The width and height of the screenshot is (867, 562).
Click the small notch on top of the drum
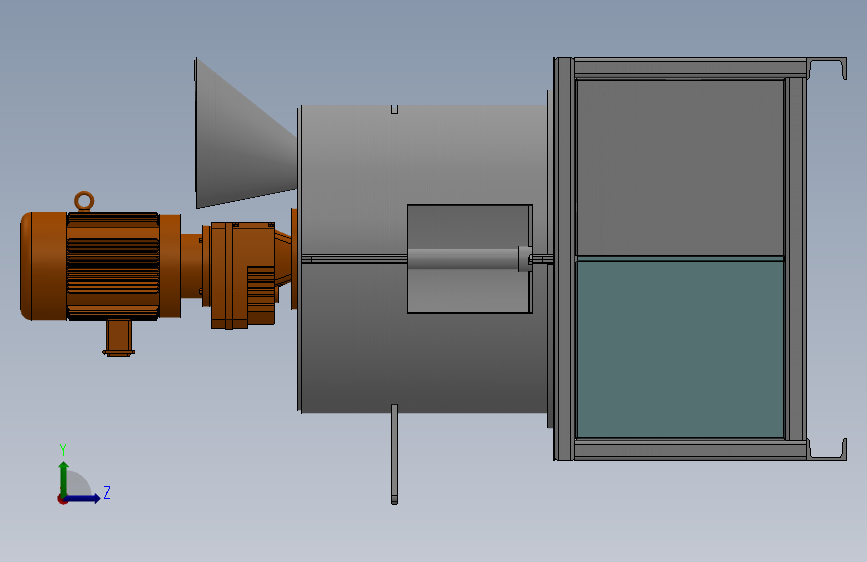[x=394, y=109]
